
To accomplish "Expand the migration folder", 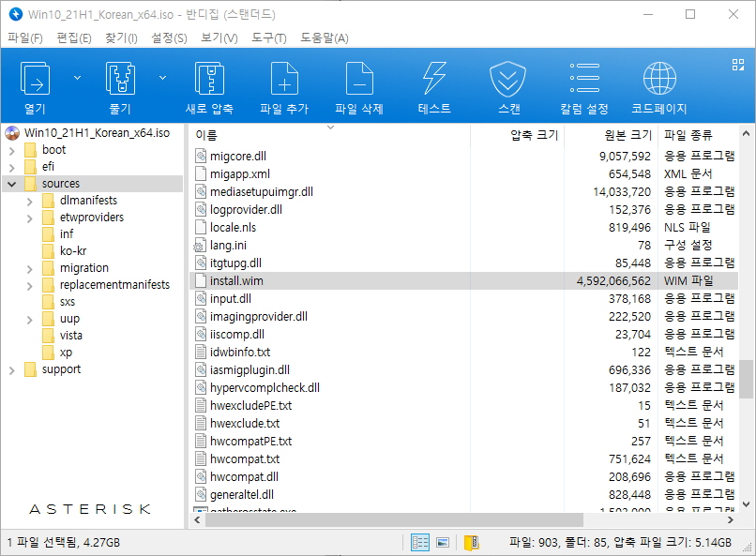I will pos(30,269).
